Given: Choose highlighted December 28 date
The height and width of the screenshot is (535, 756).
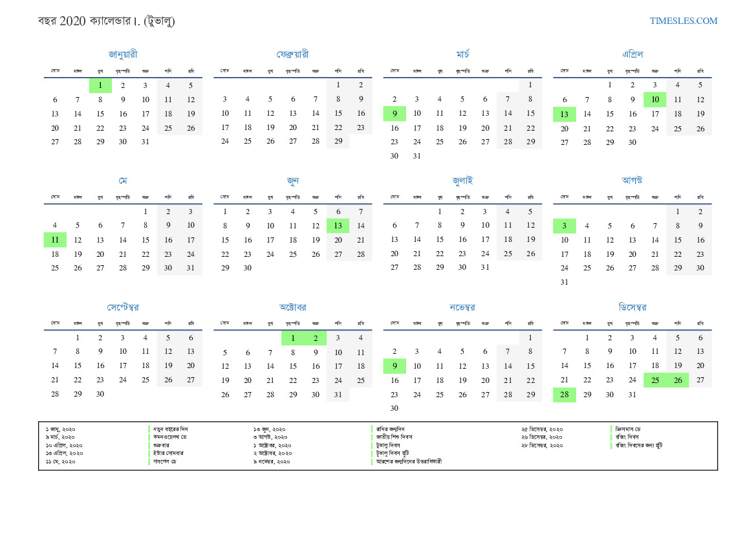Looking at the screenshot, I should (x=564, y=395).
